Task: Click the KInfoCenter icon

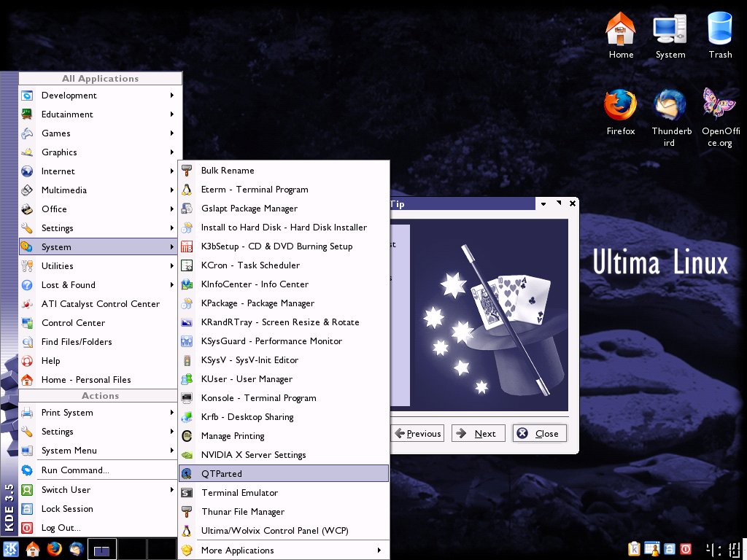Action: point(187,284)
